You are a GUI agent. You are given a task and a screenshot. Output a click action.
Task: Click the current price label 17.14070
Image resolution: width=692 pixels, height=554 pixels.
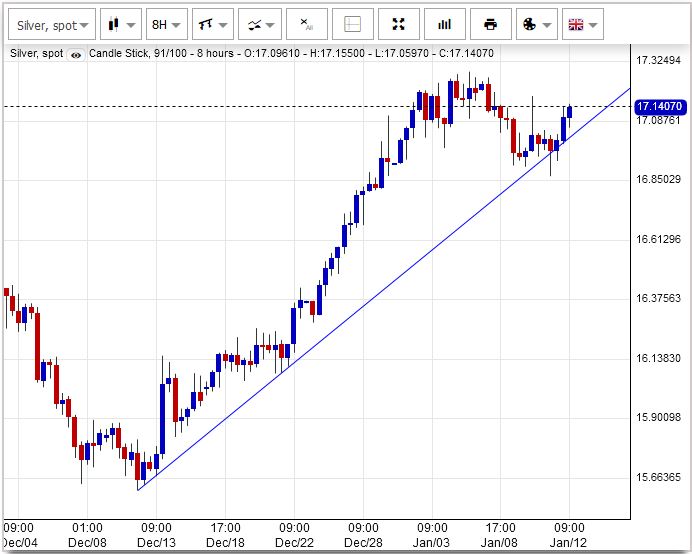click(659, 106)
